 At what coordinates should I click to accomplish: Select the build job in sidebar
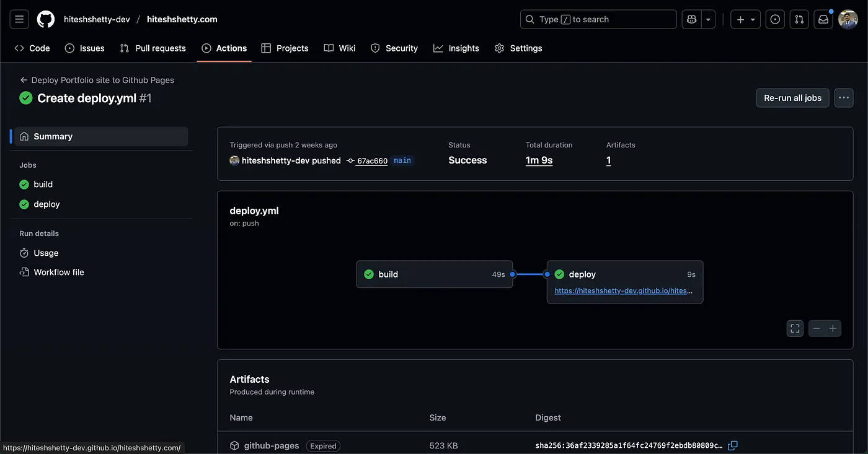[x=43, y=185]
